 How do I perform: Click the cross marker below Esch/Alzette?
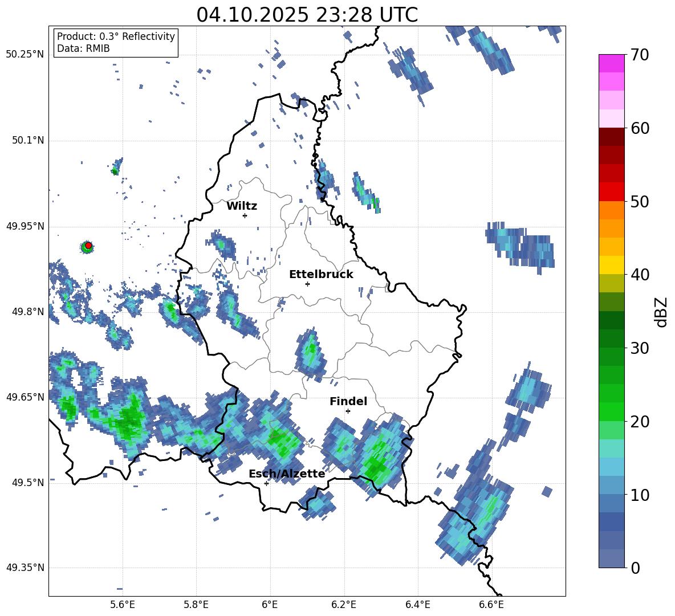pyautogui.click(x=266, y=483)
